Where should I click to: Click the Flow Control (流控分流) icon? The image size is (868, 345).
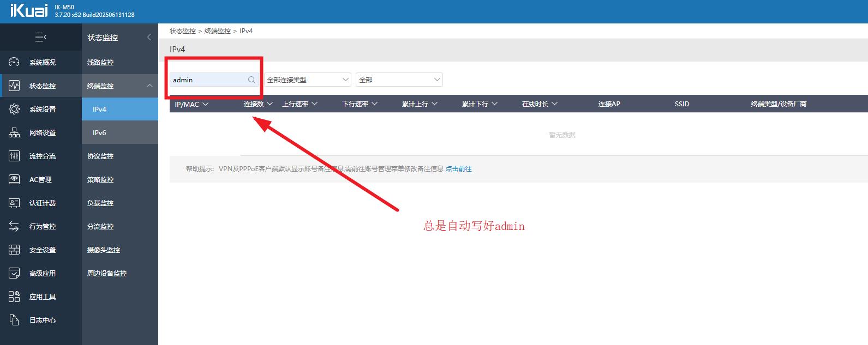tap(14, 156)
